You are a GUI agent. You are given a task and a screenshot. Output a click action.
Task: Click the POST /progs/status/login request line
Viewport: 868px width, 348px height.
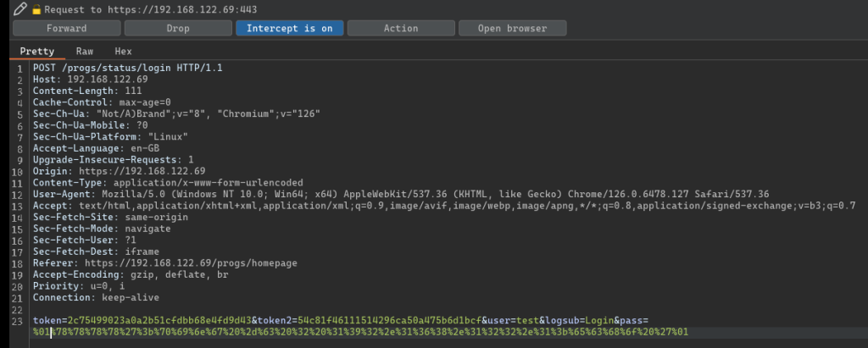click(128, 68)
